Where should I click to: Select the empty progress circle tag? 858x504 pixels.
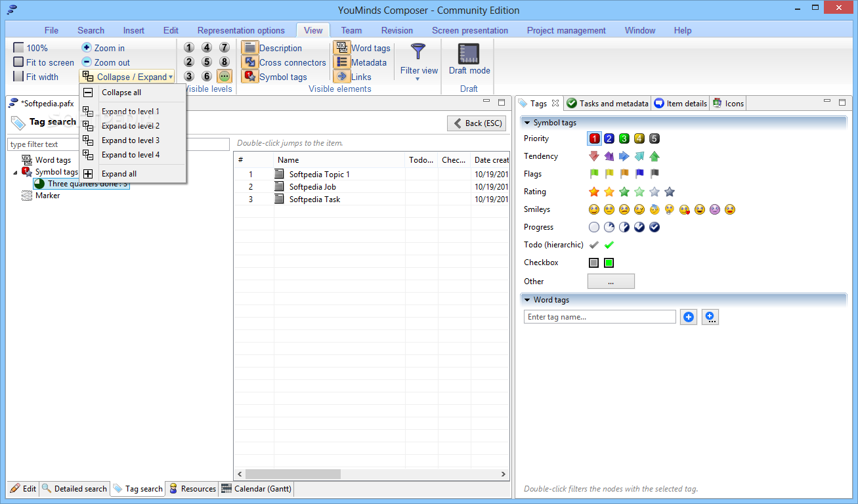pos(594,227)
